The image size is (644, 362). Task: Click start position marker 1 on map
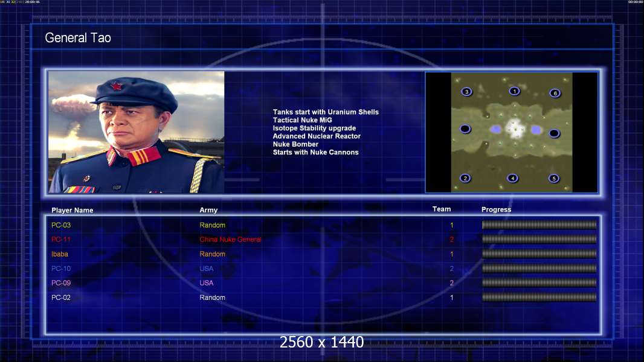pyautogui.click(x=514, y=91)
